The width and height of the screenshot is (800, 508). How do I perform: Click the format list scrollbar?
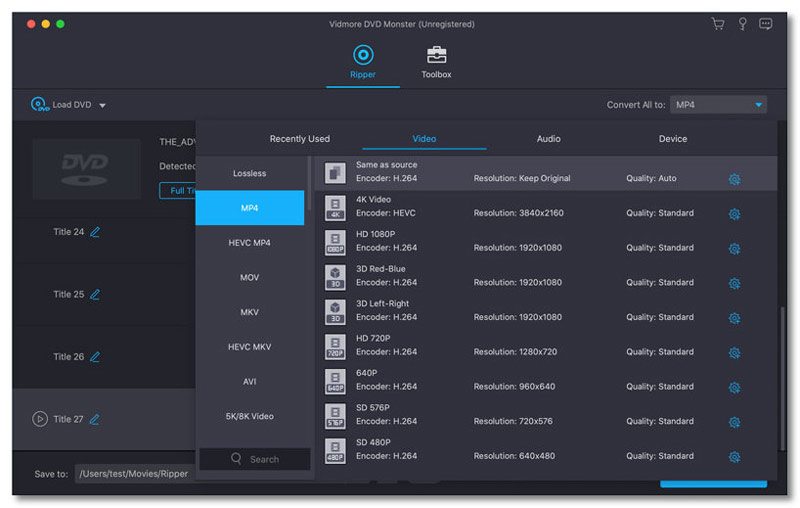pyautogui.click(x=308, y=184)
